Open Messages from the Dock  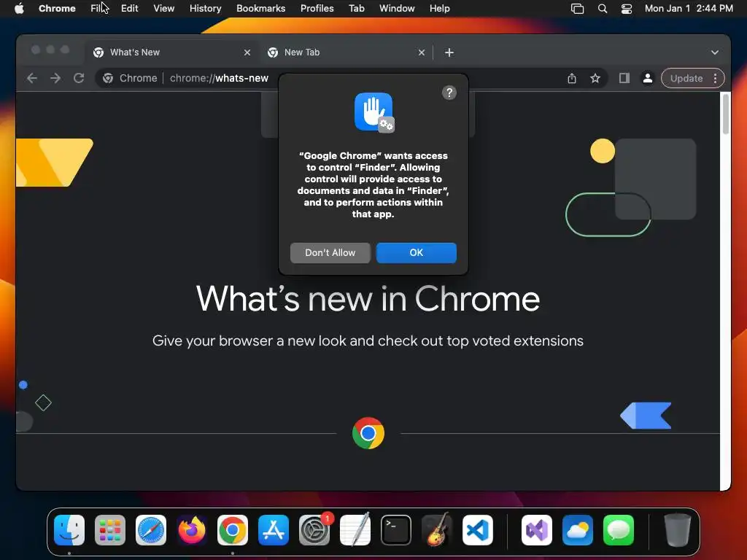pos(619,530)
